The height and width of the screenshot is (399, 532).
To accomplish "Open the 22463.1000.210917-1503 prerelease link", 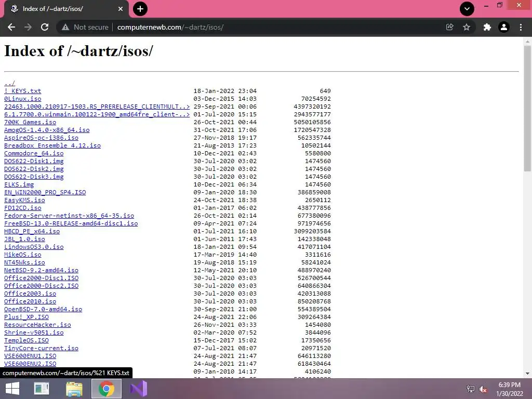I will click(97, 107).
